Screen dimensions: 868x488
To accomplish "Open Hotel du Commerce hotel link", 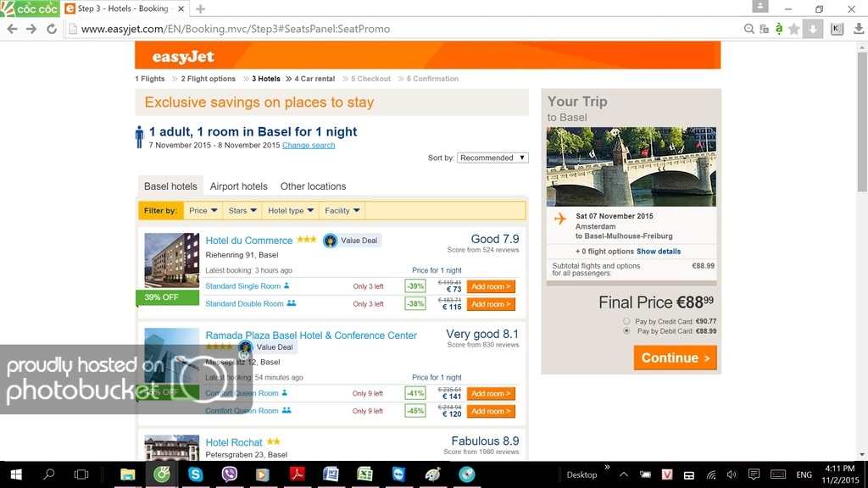I will (249, 240).
